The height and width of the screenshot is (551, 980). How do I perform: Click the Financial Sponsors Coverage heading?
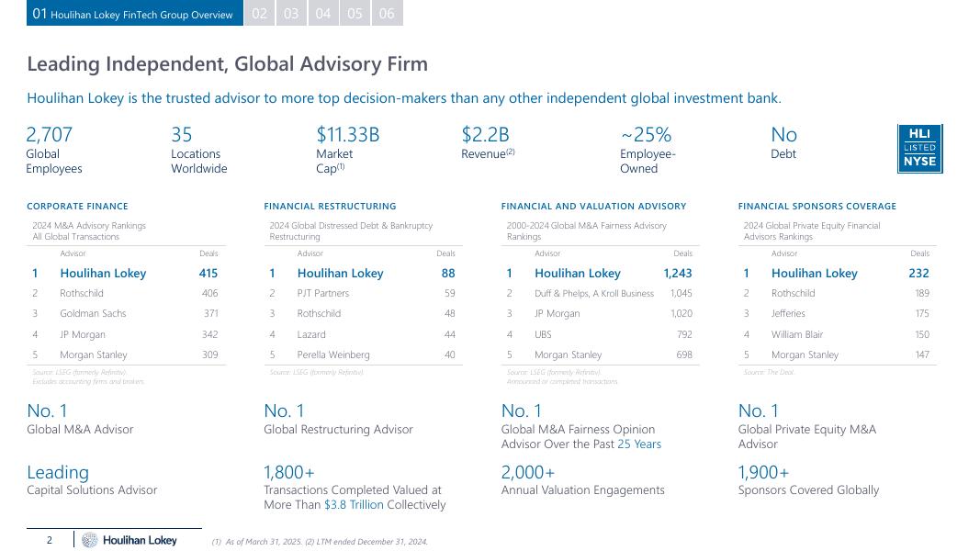[817, 207]
